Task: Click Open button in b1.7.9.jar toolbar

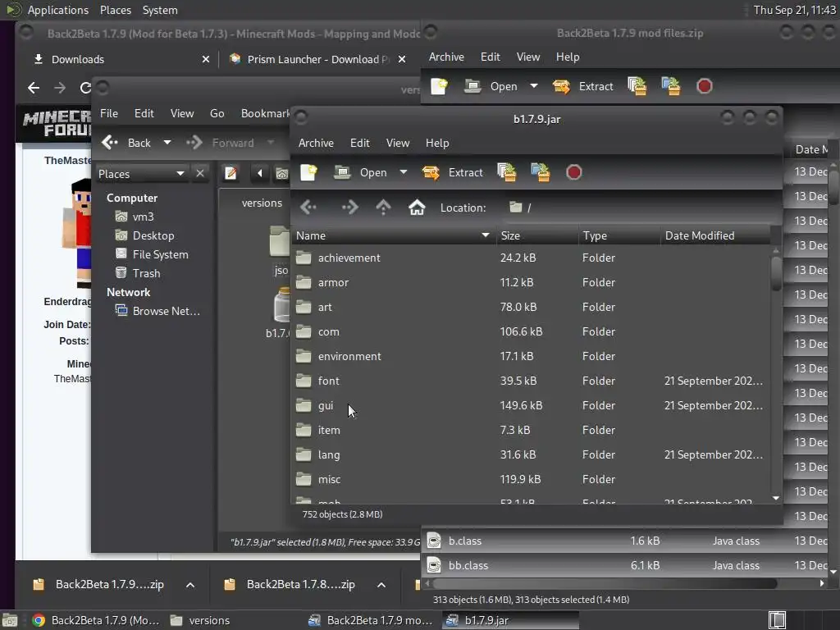Action: pyautogui.click(x=360, y=172)
